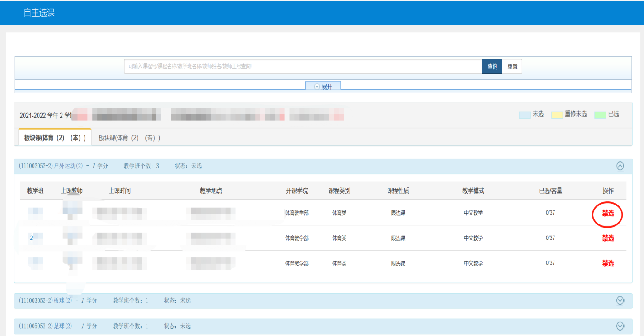Click the circled 禁选 in first row
Image resolution: width=644 pixels, height=336 pixels.
pos(608,213)
